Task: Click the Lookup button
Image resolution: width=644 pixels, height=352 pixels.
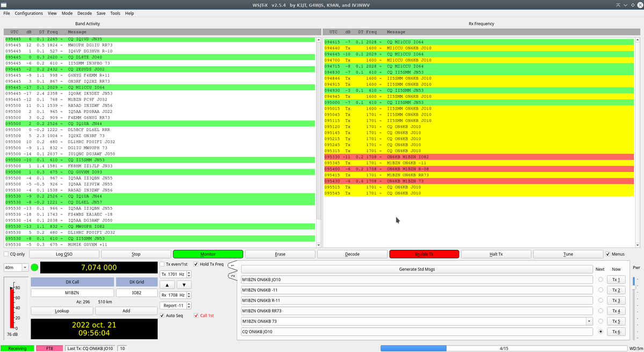Action: 62,311
